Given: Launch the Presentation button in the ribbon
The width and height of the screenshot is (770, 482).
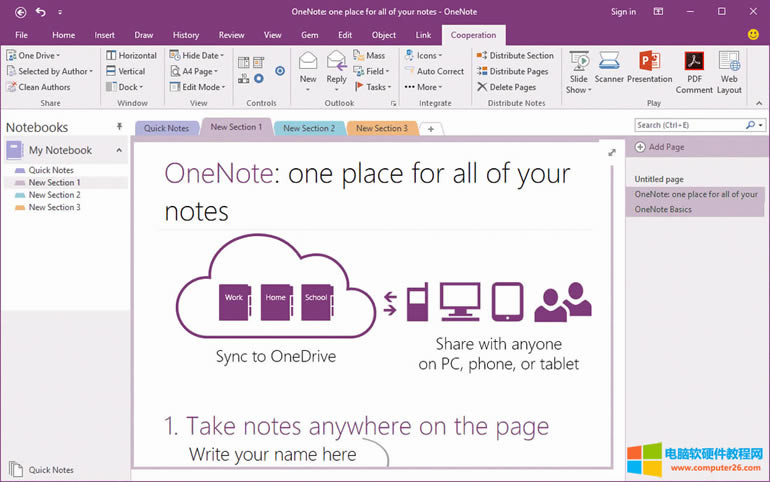Looking at the screenshot, I should coord(649,62).
